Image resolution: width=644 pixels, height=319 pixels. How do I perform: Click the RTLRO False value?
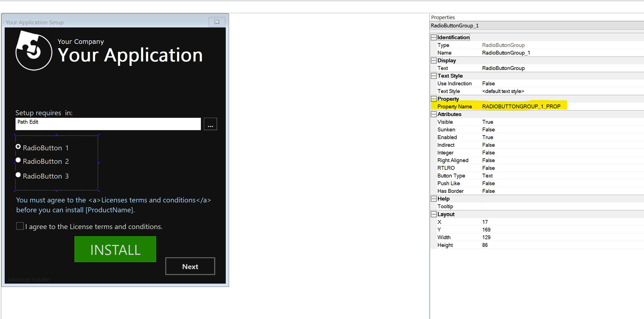[488, 168]
